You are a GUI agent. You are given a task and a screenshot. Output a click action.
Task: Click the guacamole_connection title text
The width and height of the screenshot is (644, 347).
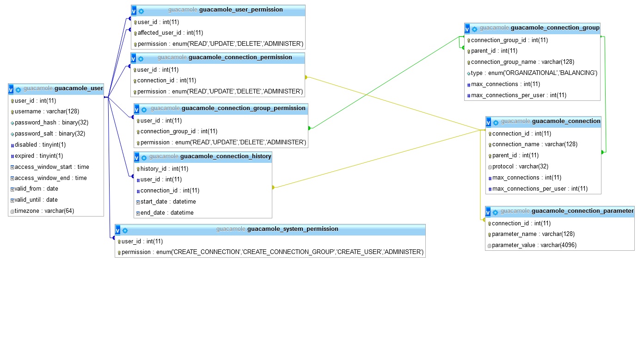point(566,121)
